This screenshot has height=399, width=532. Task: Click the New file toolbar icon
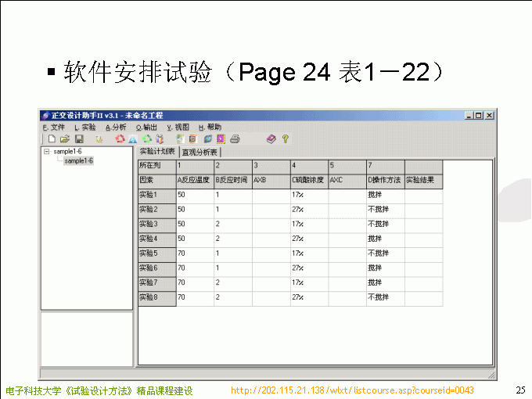52,139
